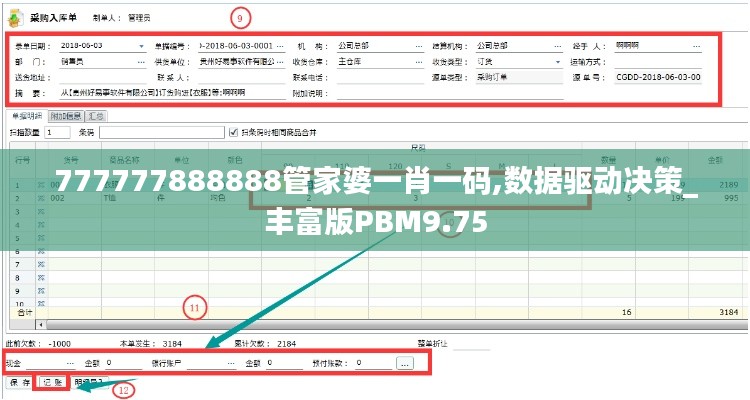Click into the 送货地址 field

point(103,78)
